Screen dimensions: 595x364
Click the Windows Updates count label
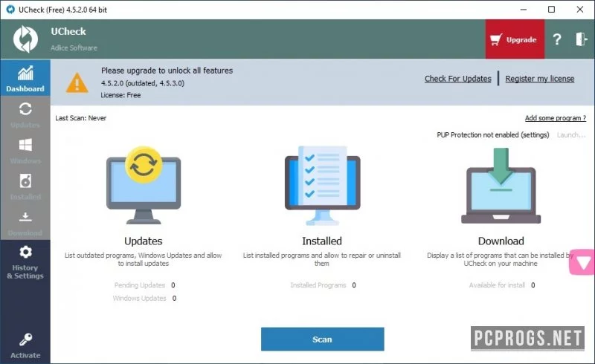click(x=139, y=298)
